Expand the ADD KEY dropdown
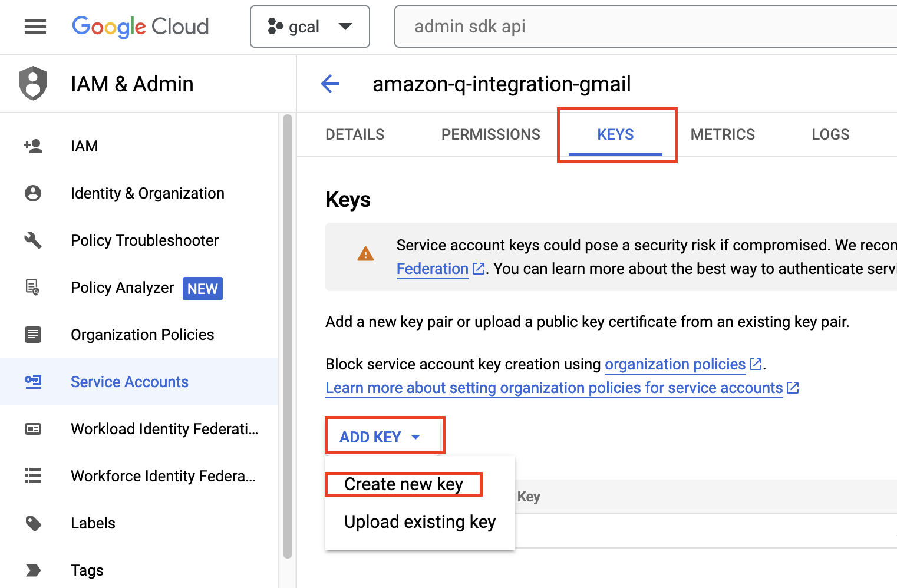Screen dimensions: 897x588 coord(380,437)
